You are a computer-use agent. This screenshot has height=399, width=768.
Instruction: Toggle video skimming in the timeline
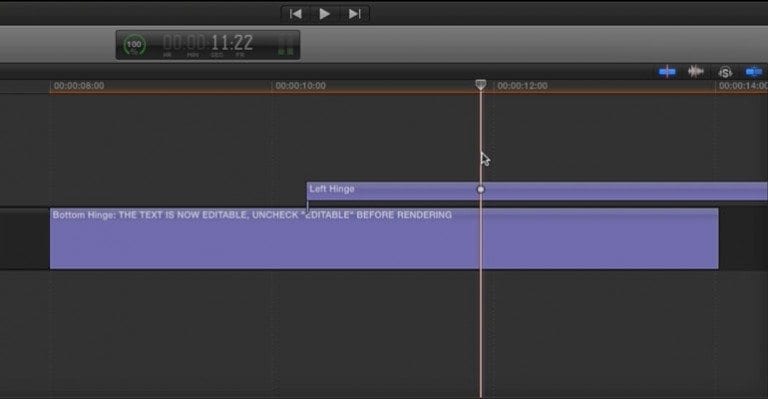coord(667,72)
